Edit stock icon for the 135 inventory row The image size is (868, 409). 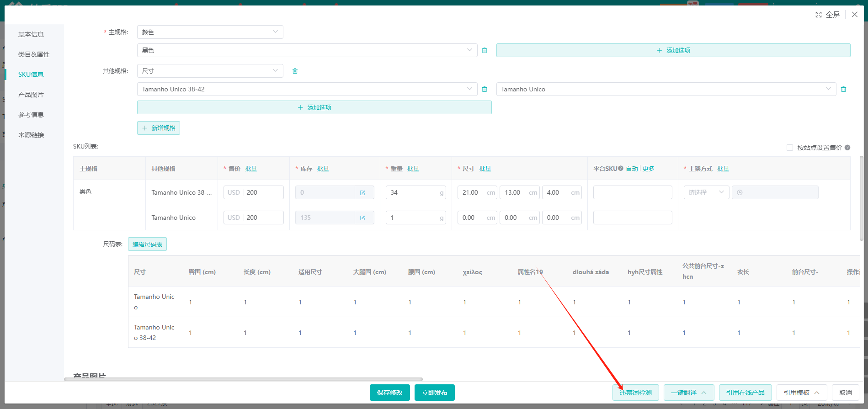coord(362,218)
